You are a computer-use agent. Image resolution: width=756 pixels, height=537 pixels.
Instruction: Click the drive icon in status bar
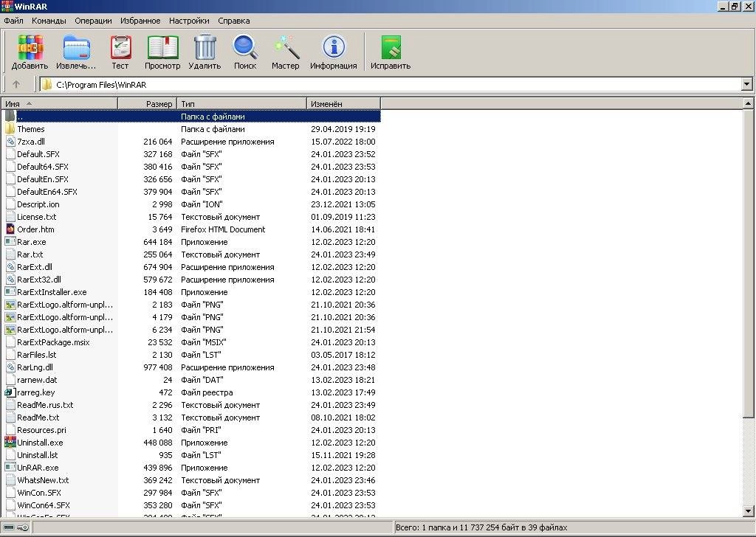click(9, 527)
